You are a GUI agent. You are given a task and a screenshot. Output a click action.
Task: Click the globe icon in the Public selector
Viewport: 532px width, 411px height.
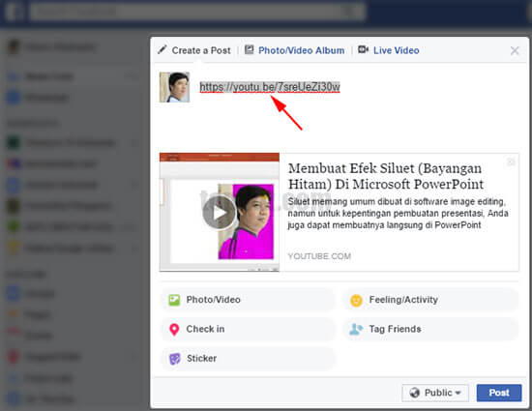click(x=414, y=393)
